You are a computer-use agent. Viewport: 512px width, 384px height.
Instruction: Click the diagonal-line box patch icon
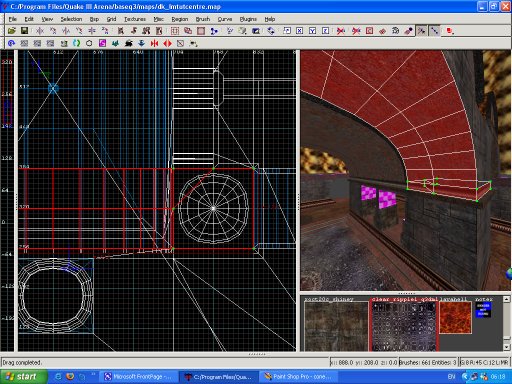(x=180, y=43)
